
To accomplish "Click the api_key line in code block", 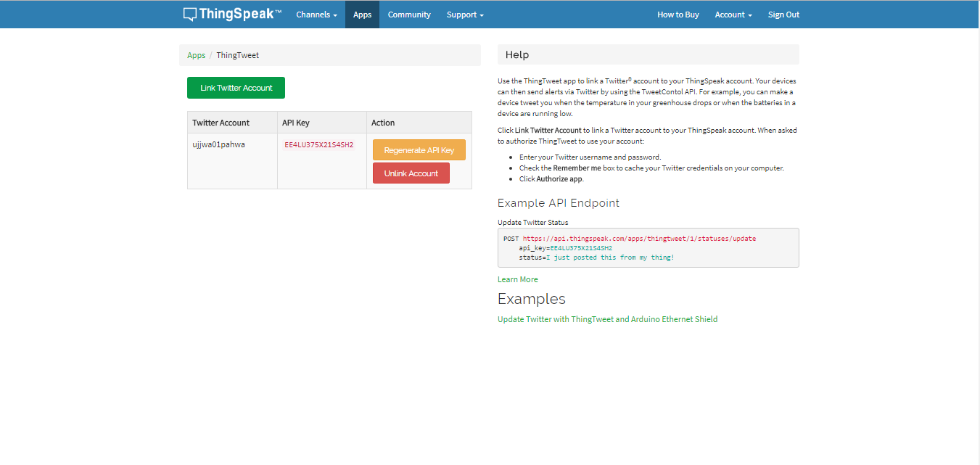I will pos(565,248).
